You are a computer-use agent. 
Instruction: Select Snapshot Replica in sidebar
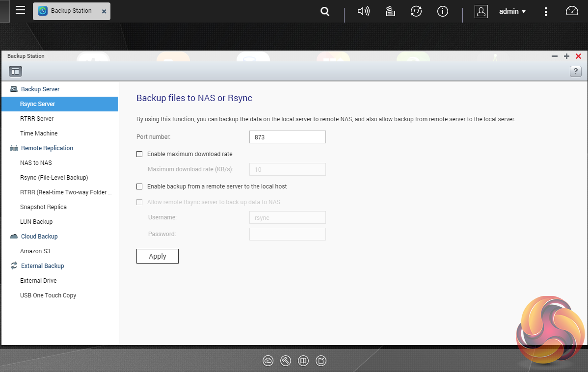tap(43, 207)
